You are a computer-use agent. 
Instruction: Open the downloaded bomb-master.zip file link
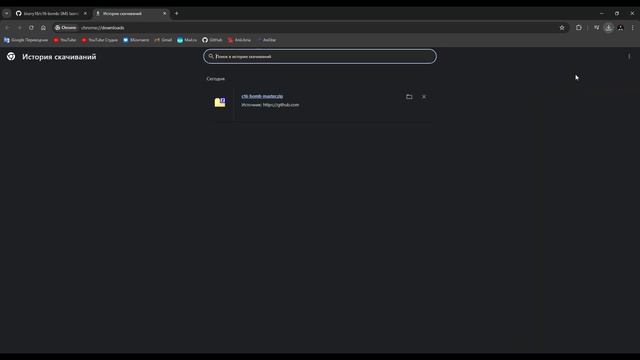click(x=262, y=96)
